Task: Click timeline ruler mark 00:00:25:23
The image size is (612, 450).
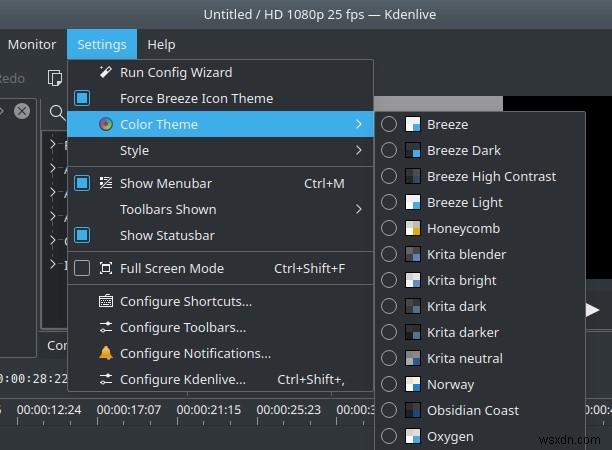Action: 289,409
